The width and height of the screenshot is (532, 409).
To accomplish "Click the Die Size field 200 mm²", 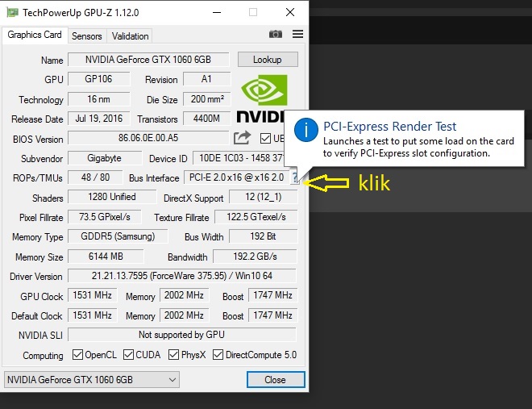I will [x=206, y=99].
